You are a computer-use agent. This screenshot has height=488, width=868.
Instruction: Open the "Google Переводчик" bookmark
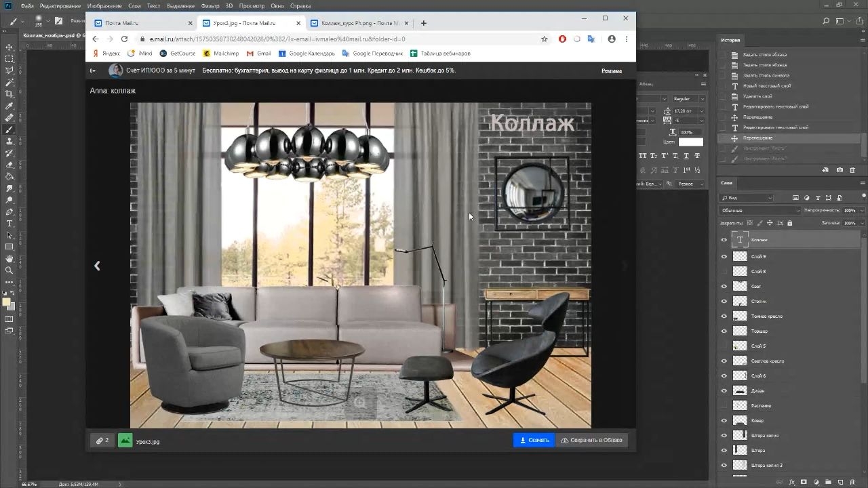pos(373,54)
